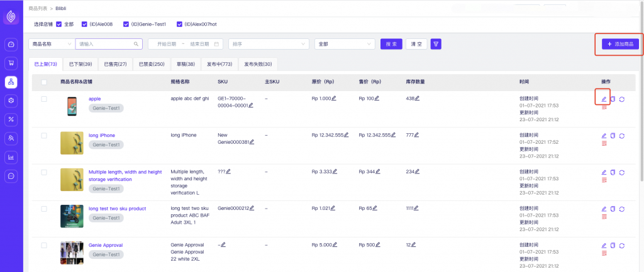Copy the apple product via duplicate icon
The width and height of the screenshot is (644, 272).
[613, 99]
